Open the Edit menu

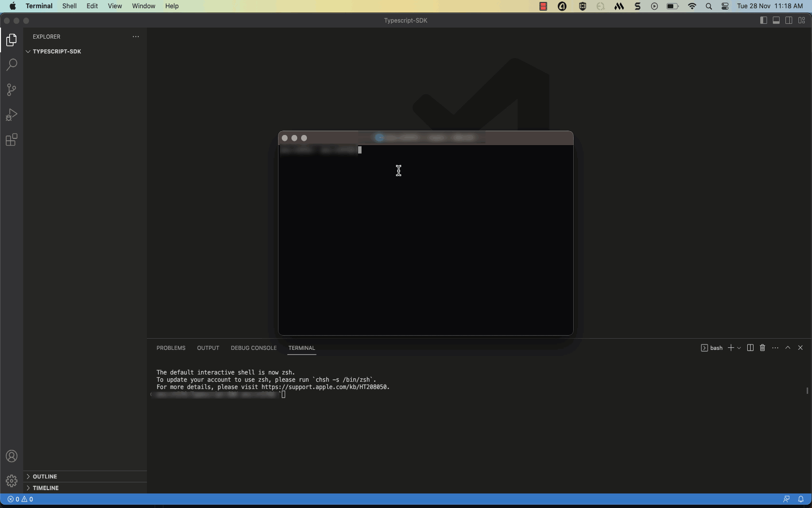92,6
